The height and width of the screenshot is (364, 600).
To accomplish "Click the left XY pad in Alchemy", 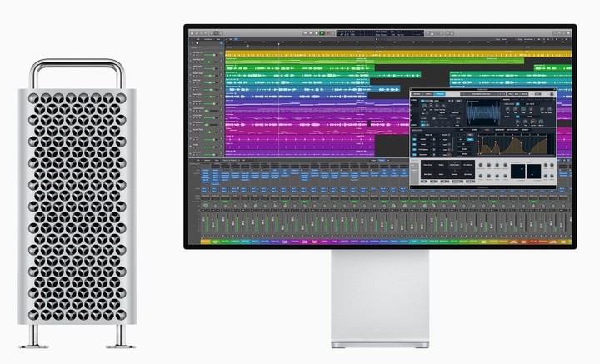I will [x=517, y=172].
